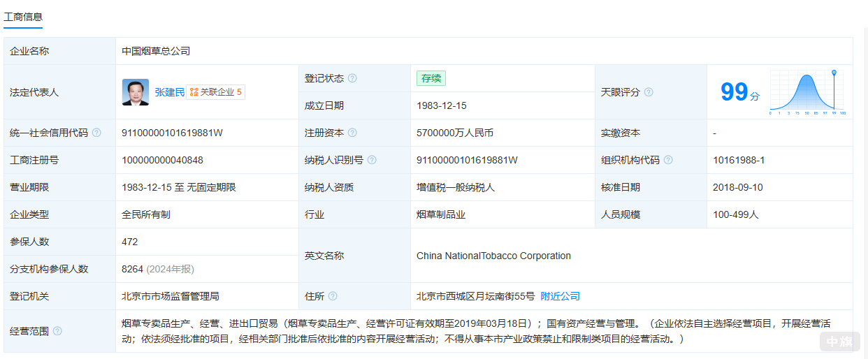Image resolution: width=868 pixels, height=359 pixels.
Task: Click help icon beside 统一社会信用代码
Action: tap(96, 133)
